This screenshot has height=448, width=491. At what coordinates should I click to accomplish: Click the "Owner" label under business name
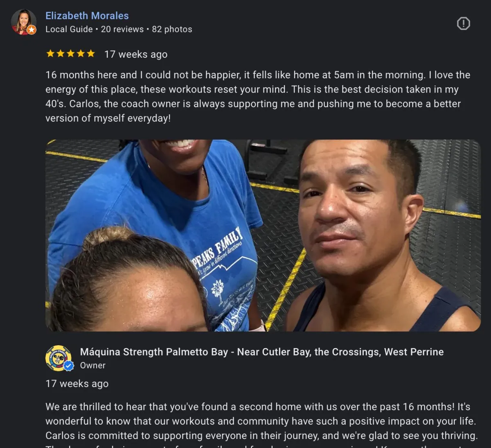point(92,365)
